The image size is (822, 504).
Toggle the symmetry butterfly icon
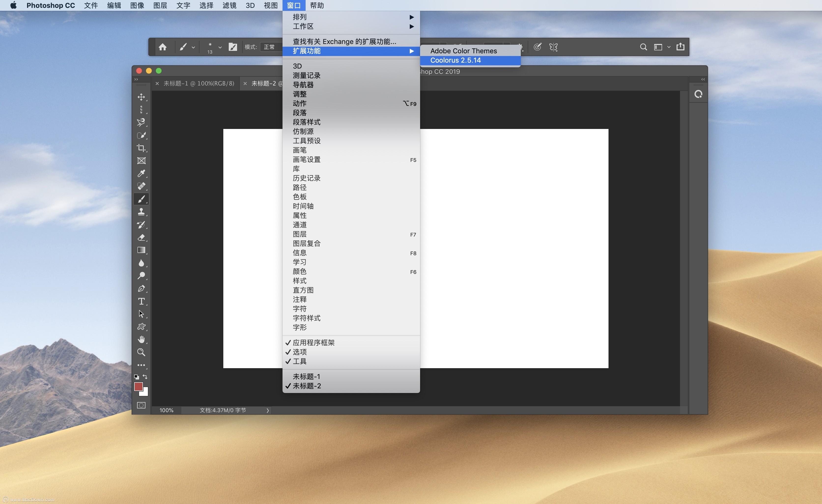(553, 47)
